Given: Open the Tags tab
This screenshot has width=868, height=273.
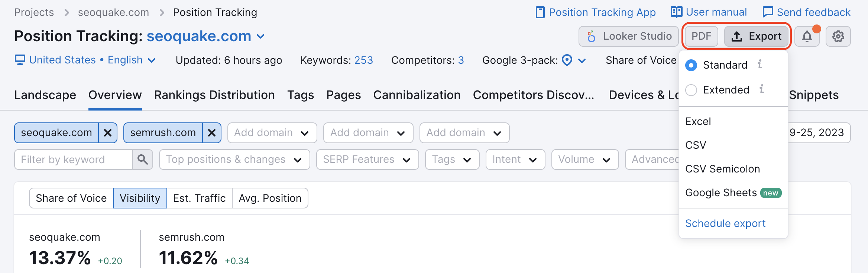Looking at the screenshot, I should click(301, 95).
